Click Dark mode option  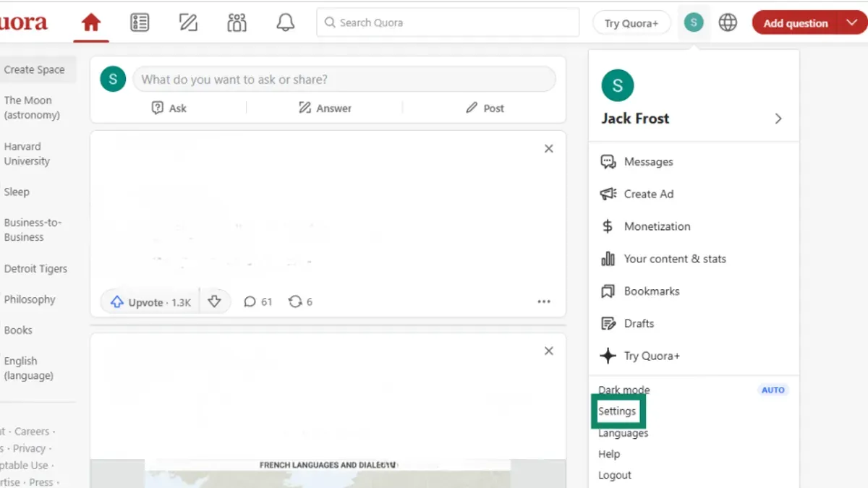click(624, 390)
